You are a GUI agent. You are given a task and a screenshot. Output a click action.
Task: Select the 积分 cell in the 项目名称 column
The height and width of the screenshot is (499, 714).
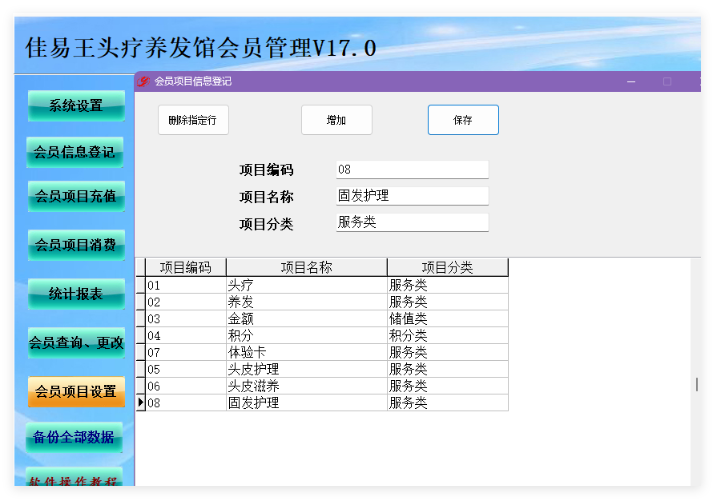[x=306, y=336]
